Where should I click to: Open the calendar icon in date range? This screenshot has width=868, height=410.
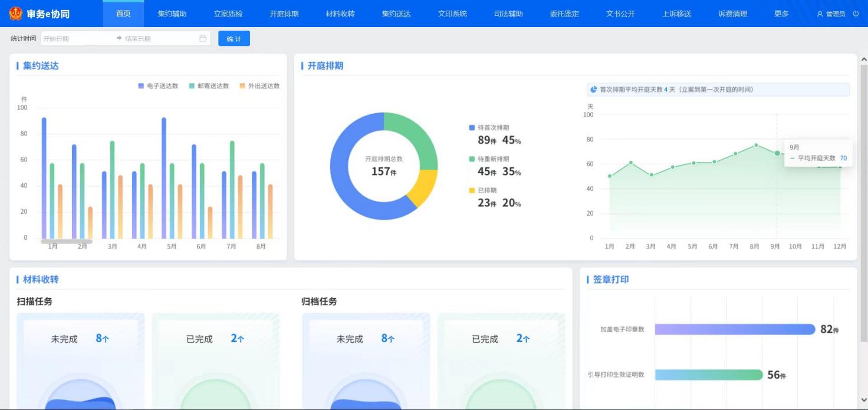[203, 39]
